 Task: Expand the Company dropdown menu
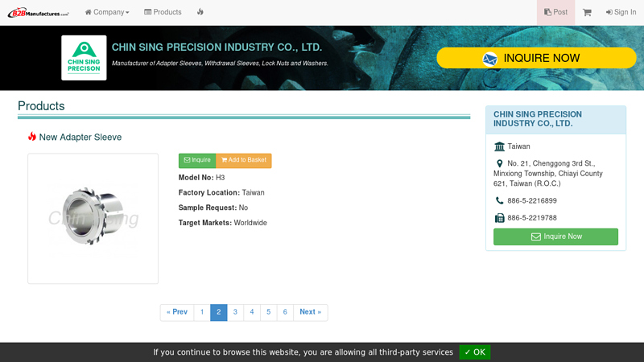coord(107,12)
